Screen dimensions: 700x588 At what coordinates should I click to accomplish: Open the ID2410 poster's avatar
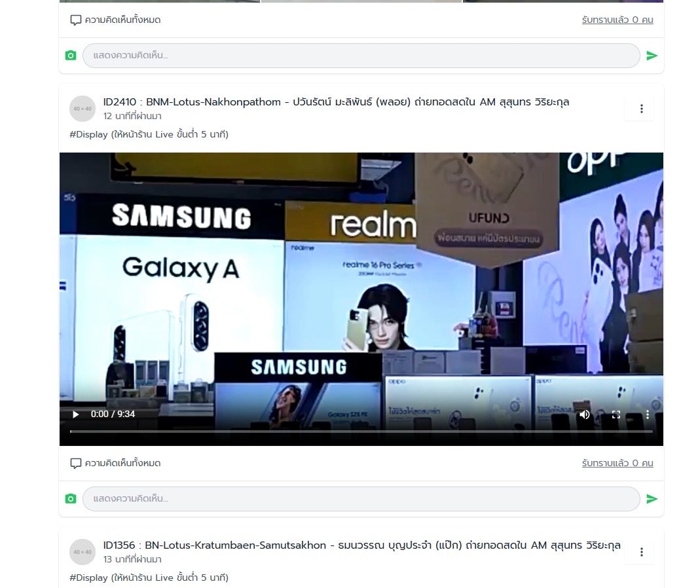(83, 109)
